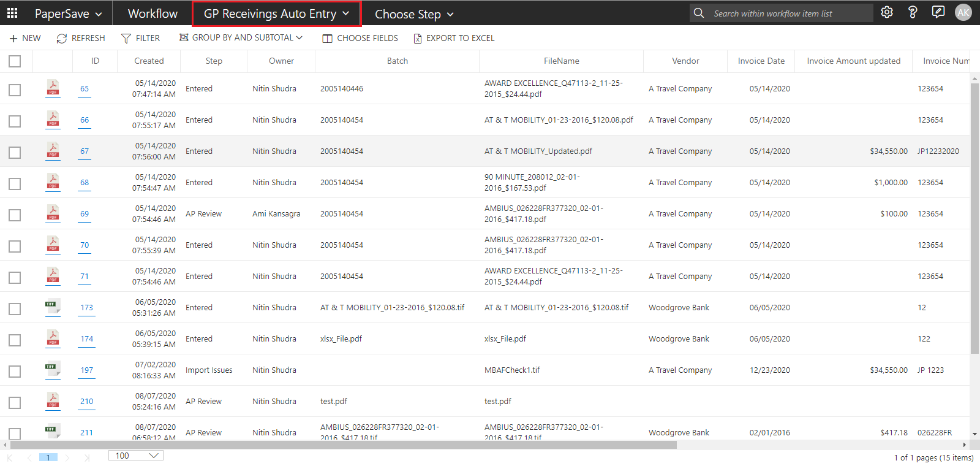Open item ID 69 link
This screenshot has height=466, width=980.
point(85,214)
